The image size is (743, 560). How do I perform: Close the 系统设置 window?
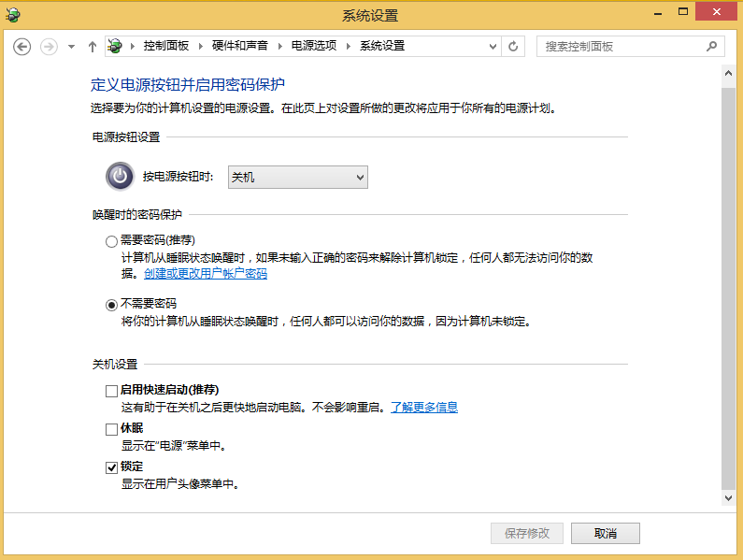pos(717,12)
